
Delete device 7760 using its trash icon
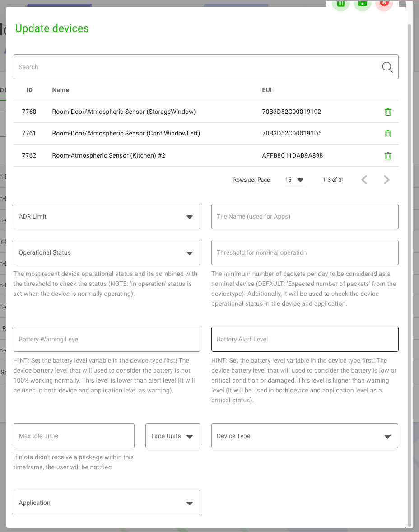pos(388,112)
